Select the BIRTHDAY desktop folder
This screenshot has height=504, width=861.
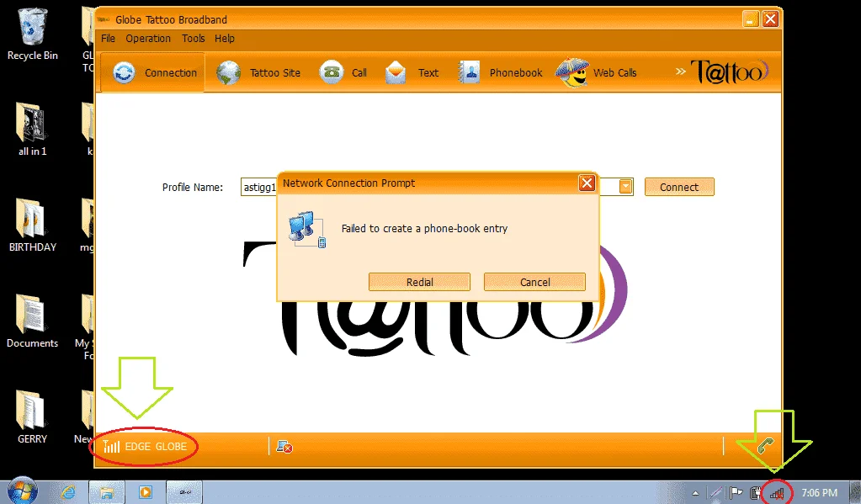(32, 225)
